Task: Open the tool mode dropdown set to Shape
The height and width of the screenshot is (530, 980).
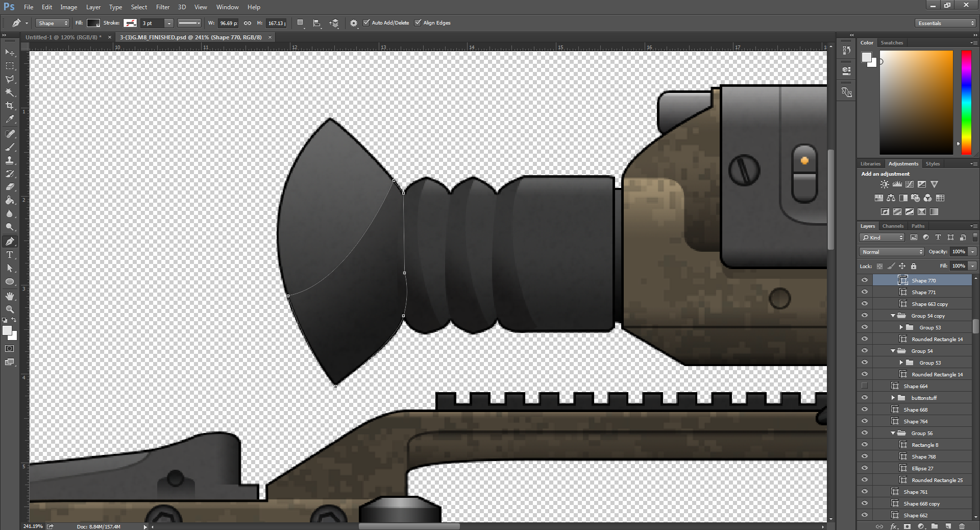Action: [x=52, y=23]
